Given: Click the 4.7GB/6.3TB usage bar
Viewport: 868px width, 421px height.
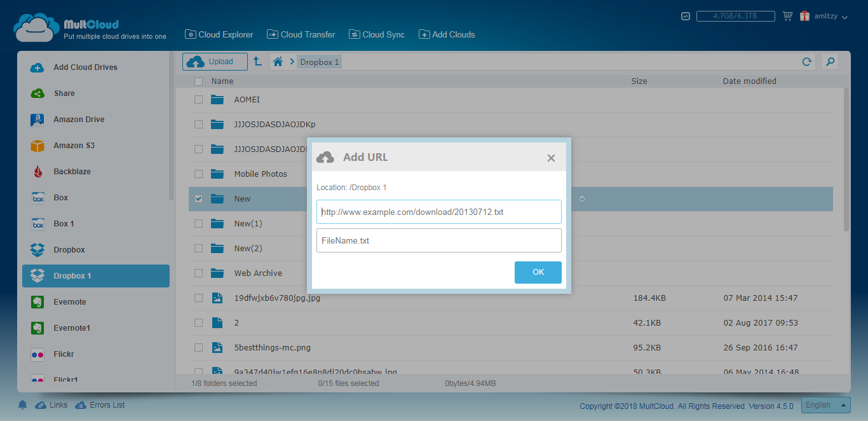Looking at the screenshot, I should pyautogui.click(x=735, y=17).
